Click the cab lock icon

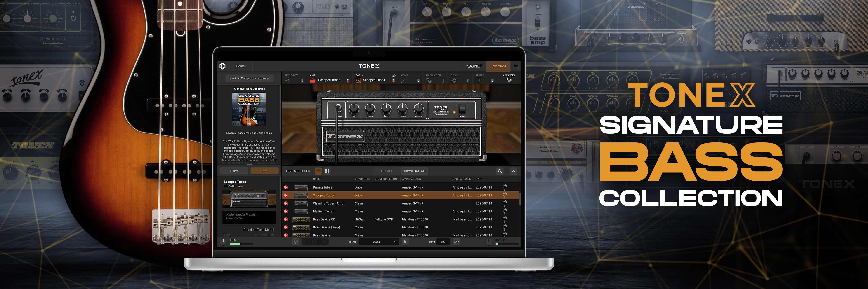[x=394, y=76]
